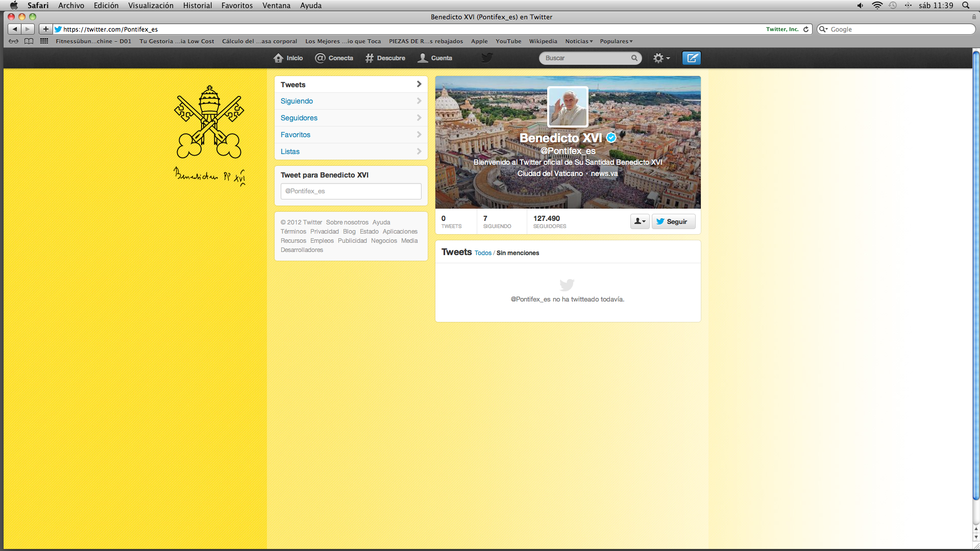980x551 pixels.
Task: Open the Edición menu
Action: tap(106, 5)
